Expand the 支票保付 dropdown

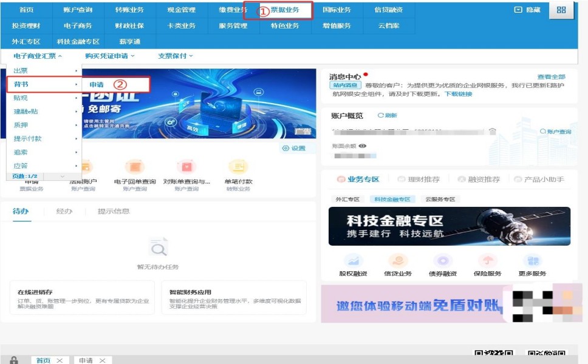[x=176, y=56]
